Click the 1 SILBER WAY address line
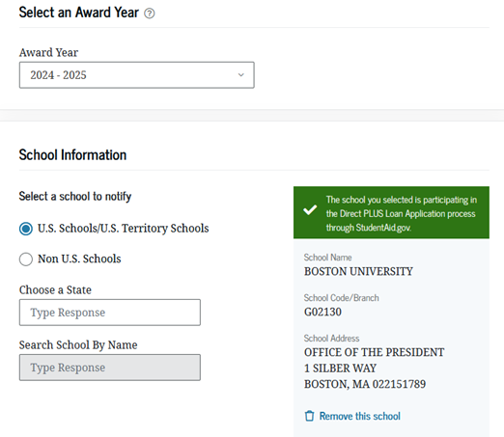Image resolution: width=504 pixels, height=437 pixels. click(340, 369)
